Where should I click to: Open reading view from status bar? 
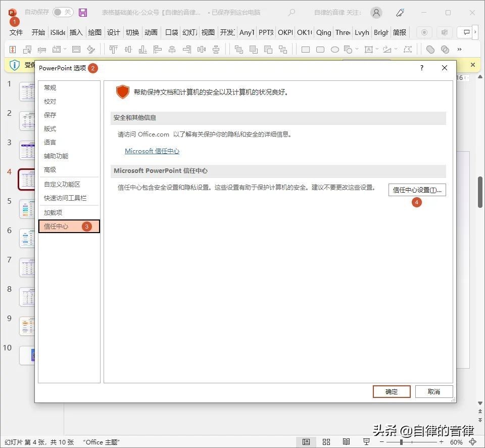click(x=346, y=442)
